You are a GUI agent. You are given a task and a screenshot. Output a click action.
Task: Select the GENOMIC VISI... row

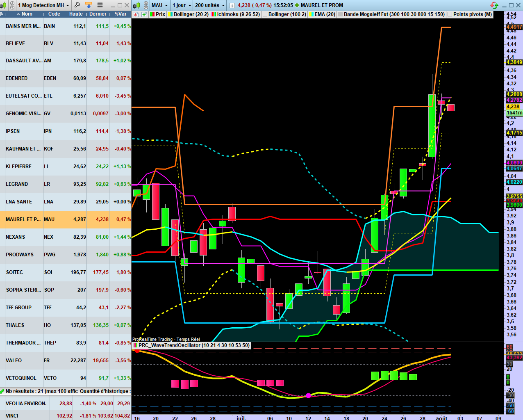coord(66,113)
